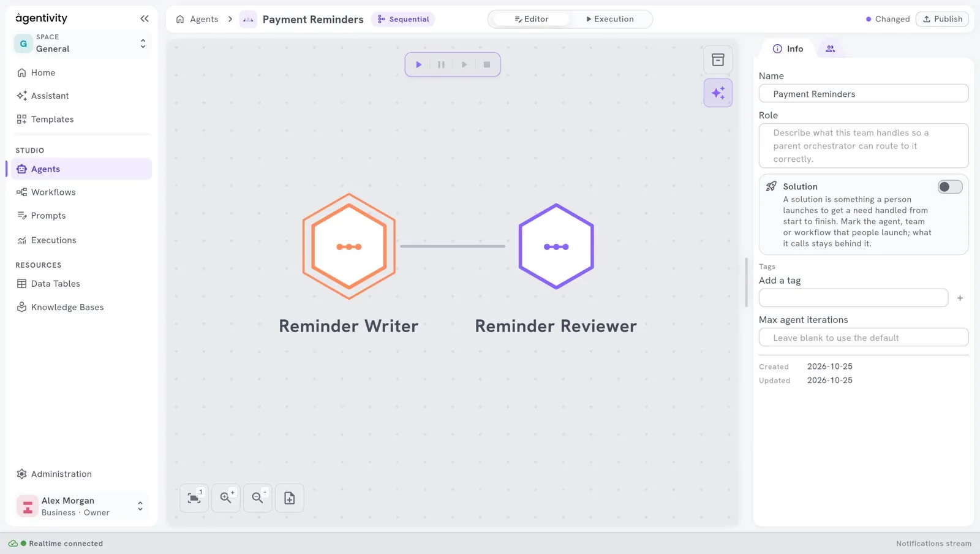This screenshot has height=554, width=980.
Task: Click the add-page icon in canvas toolbar
Action: [290, 498]
